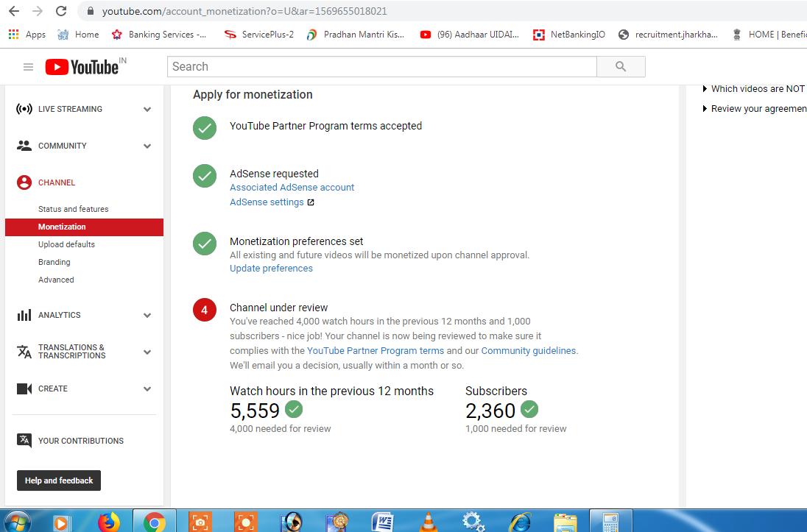The height and width of the screenshot is (532, 807).
Task: Open YOUR CONTRIBUTIONS
Action: coord(81,441)
